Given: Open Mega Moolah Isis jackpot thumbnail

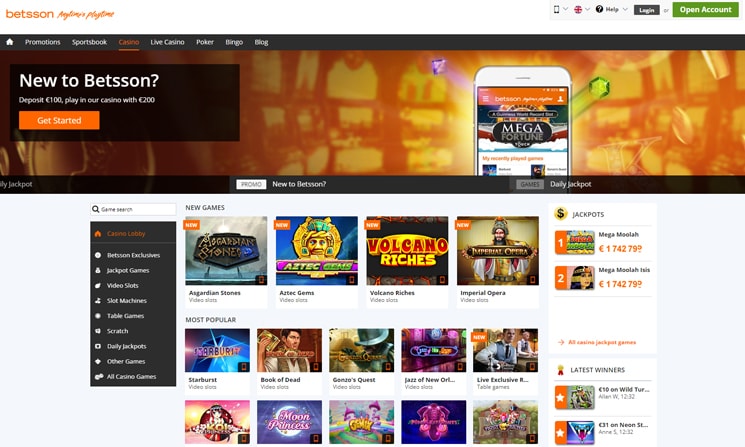Looking at the screenshot, I should 575,278.
